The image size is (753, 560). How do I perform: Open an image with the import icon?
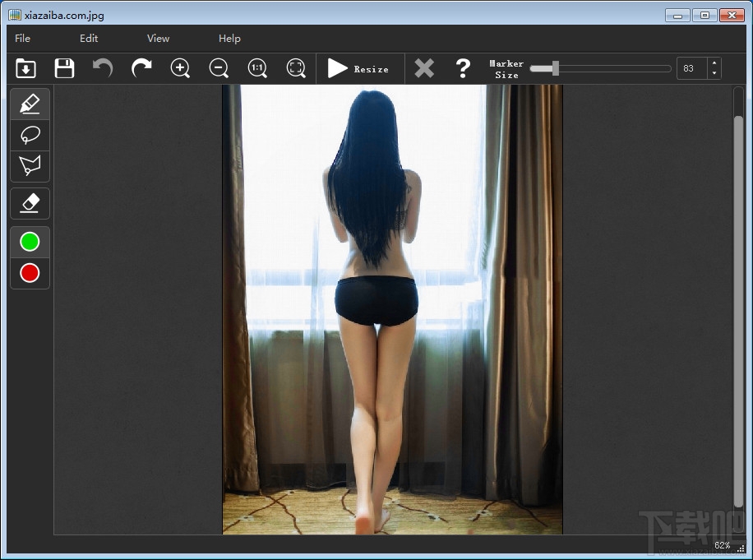click(x=26, y=68)
